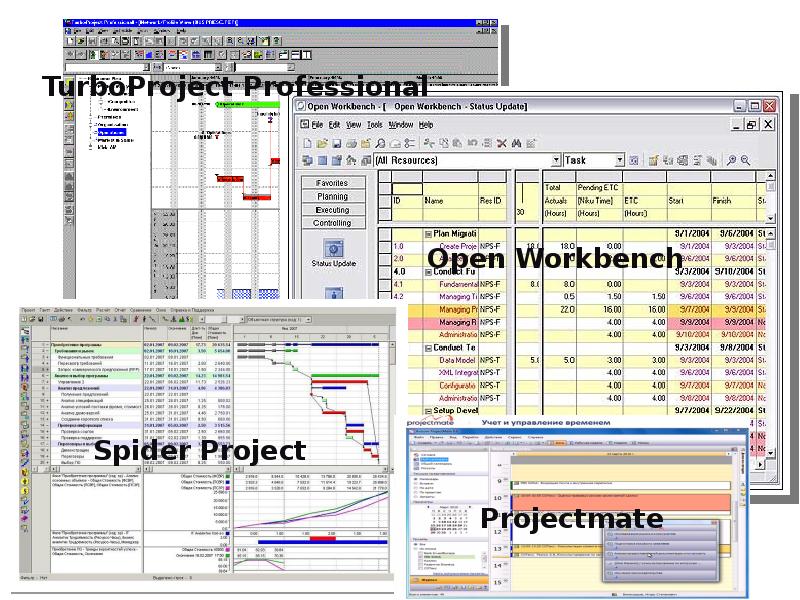This screenshot has height=600, width=800.
Task: Click Save disk icon in Open Workbench
Action: pyautogui.click(x=336, y=144)
